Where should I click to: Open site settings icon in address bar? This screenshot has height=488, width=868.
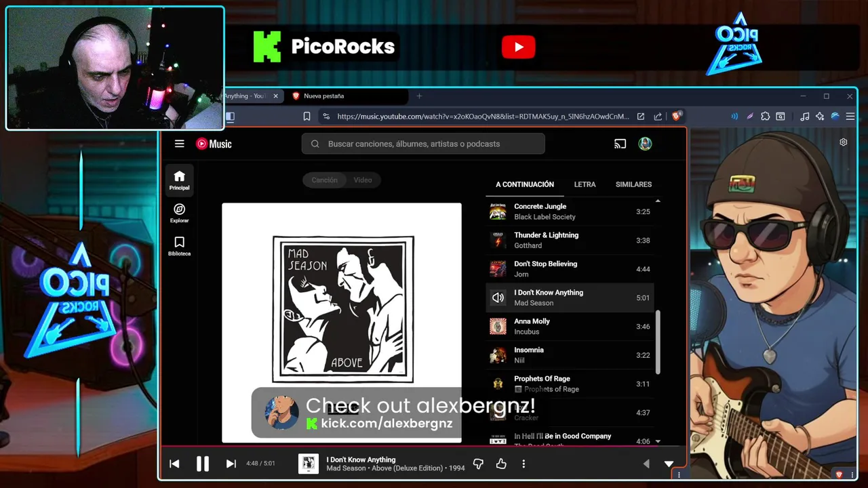[326, 117]
